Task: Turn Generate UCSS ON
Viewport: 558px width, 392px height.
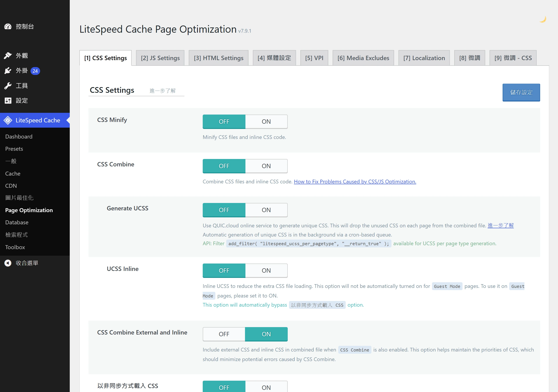Action: coord(266,210)
